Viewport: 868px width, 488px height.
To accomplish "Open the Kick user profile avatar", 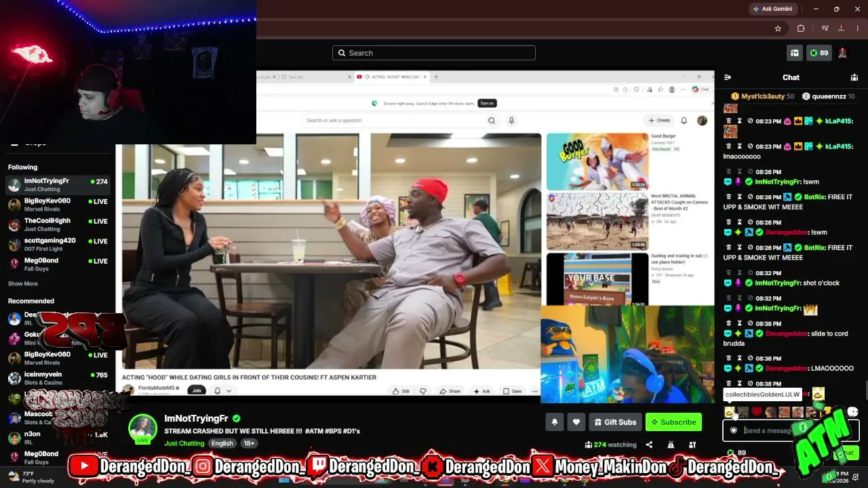I will [x=843, y=53].
